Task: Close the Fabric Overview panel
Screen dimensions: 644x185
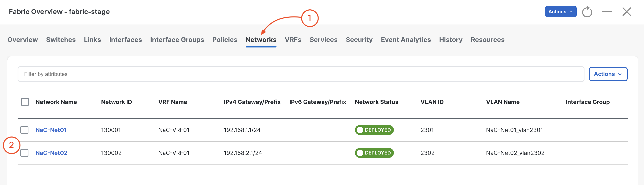Action: (x=626, y=12)
